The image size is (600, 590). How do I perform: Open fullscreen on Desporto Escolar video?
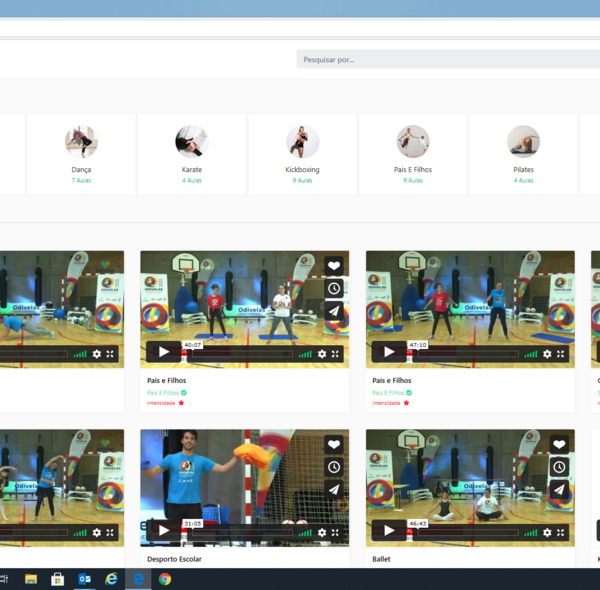click(335, 533)
